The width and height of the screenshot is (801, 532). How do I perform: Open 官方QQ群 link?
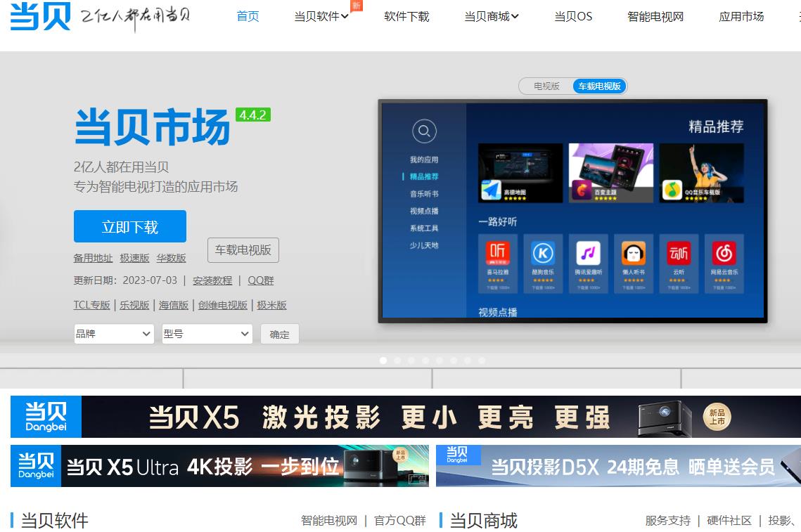click(x=400, y=521)
